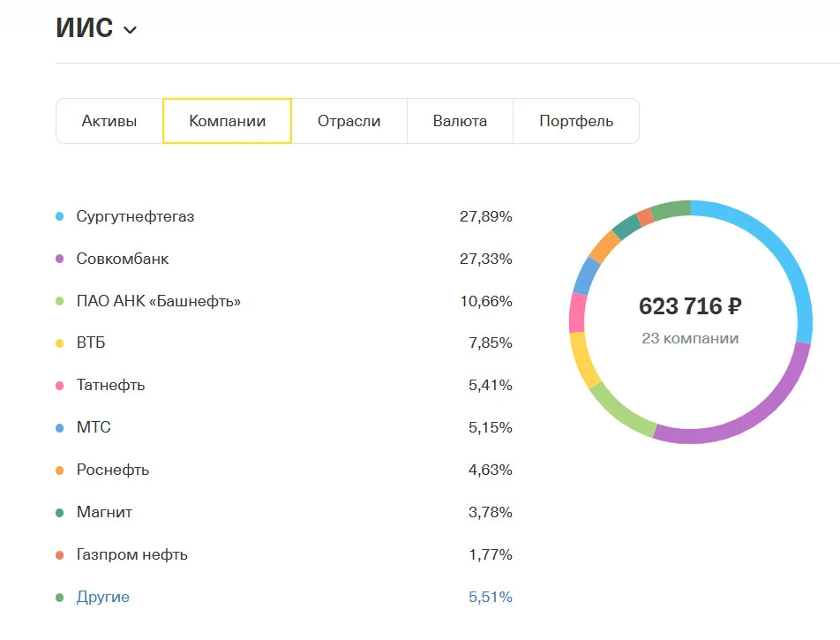Click the Магнит teal legend dot
The image size is (840, 640).
point(59,512)
